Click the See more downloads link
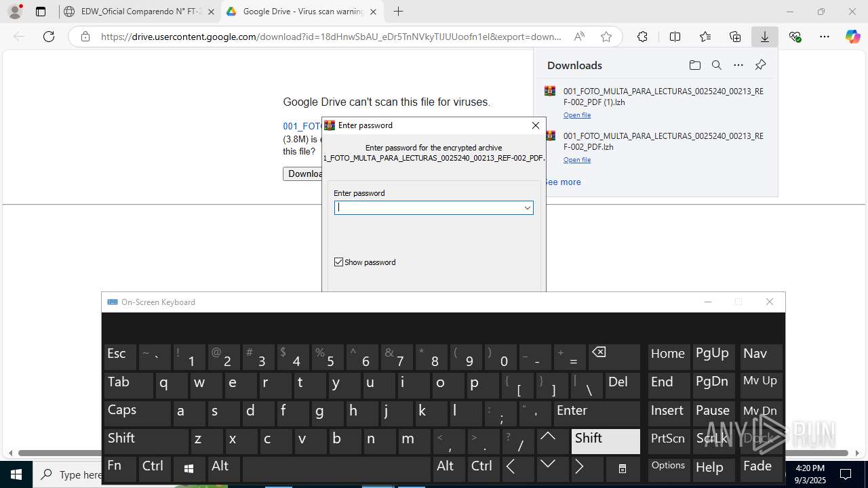Viewport: 868px width, 488px height. click(562, 182)
